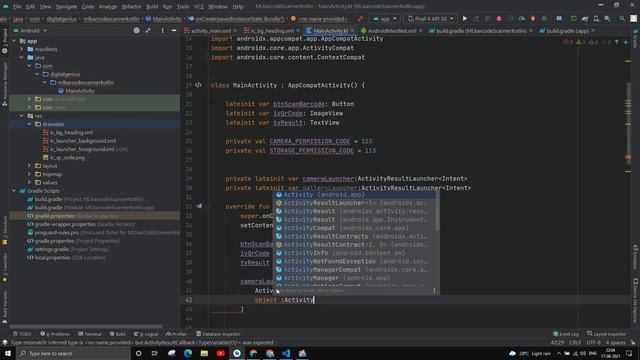Open the app run configuration dropdown
640x360 pixels.
coord(384,18)
